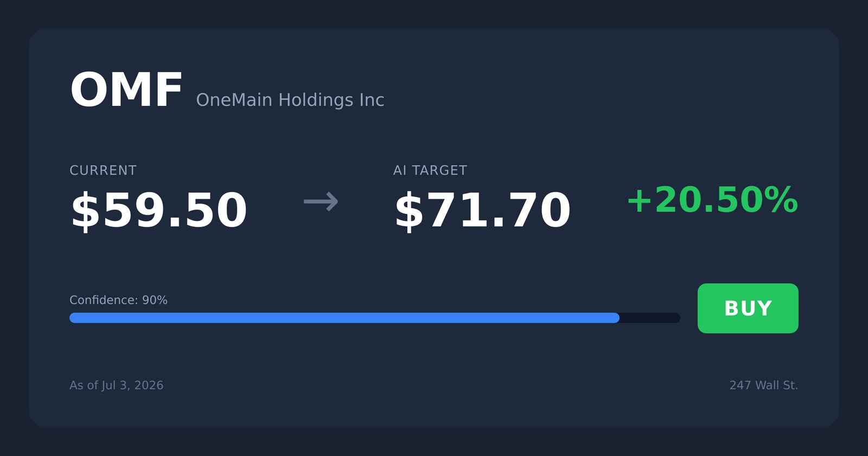Image resolution: width=868 pixels, height=456 pixels.
Task: Click the dollar sign of the current price
Action: coord(85,211)
